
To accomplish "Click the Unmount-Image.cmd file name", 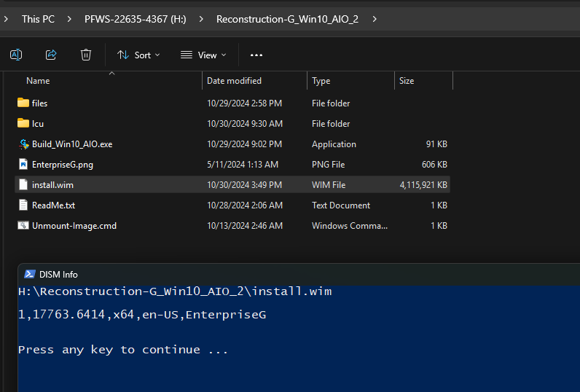I will click(74, 226).
